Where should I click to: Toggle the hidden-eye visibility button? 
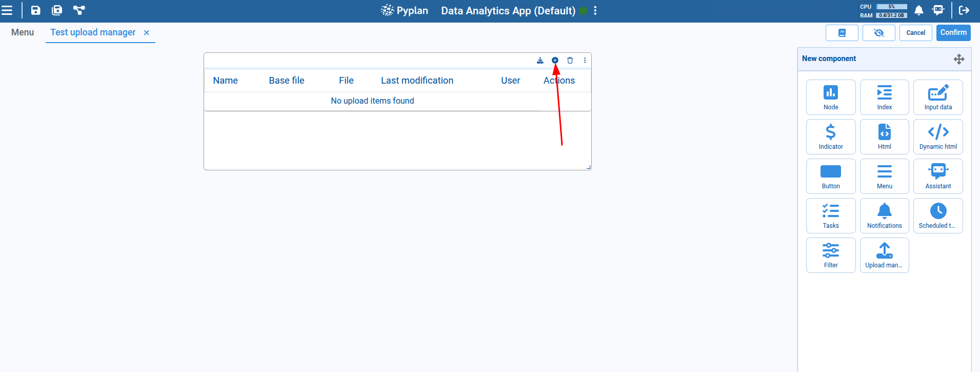[878, 33]
